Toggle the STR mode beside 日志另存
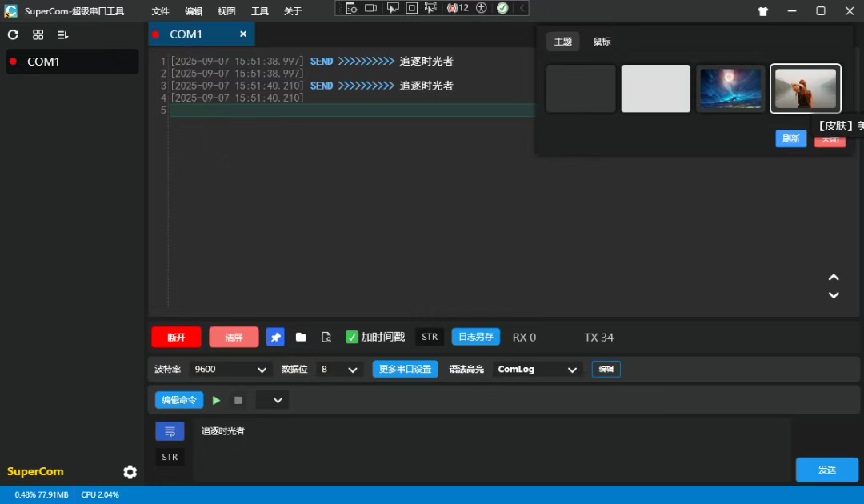 pyautogui.click(x=430, y=337)
